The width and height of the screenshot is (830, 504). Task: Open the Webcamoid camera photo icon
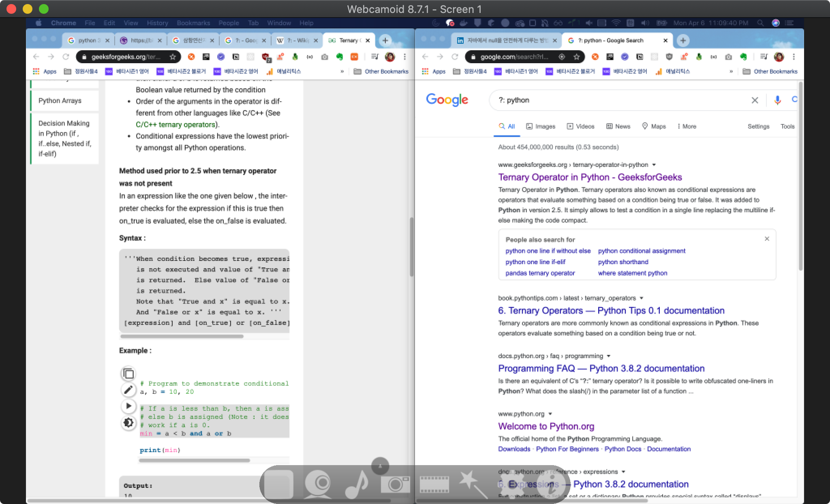click(395, 484)
